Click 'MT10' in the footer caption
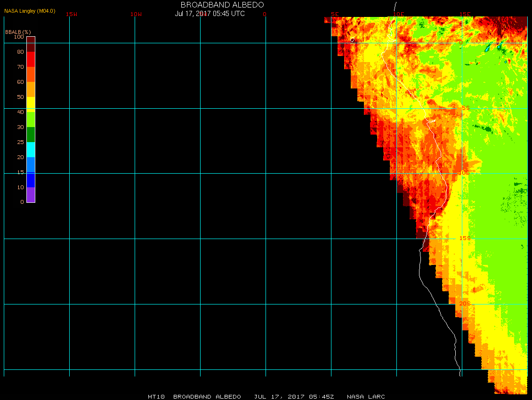 coord(156,397)
